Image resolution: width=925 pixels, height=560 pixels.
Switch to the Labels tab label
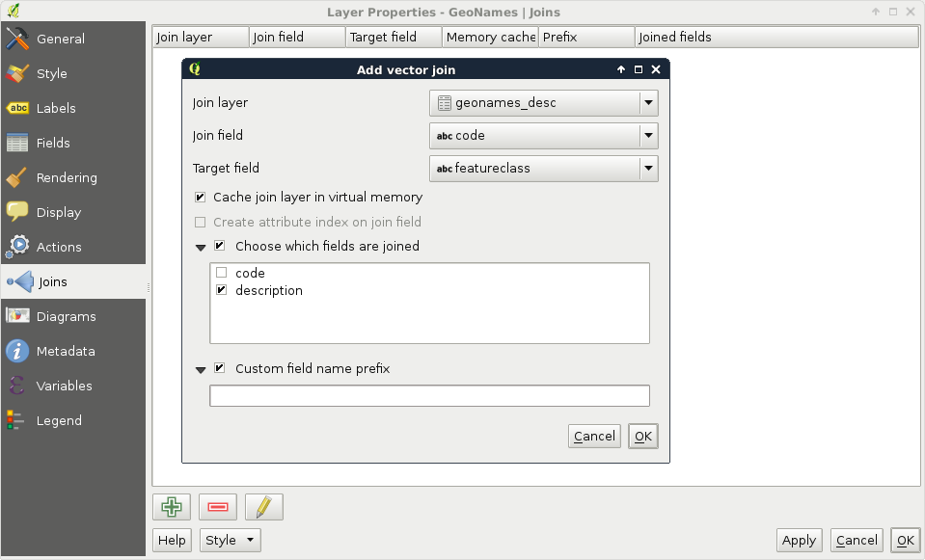(x=56, y=109)
